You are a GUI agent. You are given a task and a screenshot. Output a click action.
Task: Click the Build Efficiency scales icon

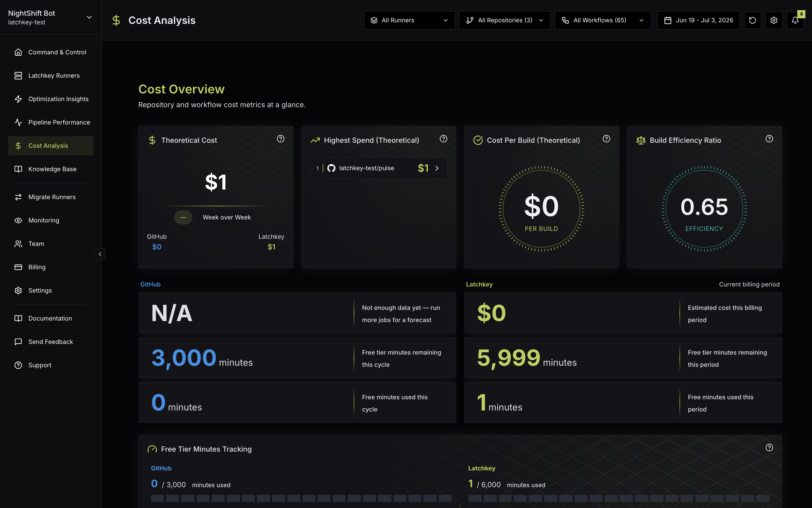point(641,140)
